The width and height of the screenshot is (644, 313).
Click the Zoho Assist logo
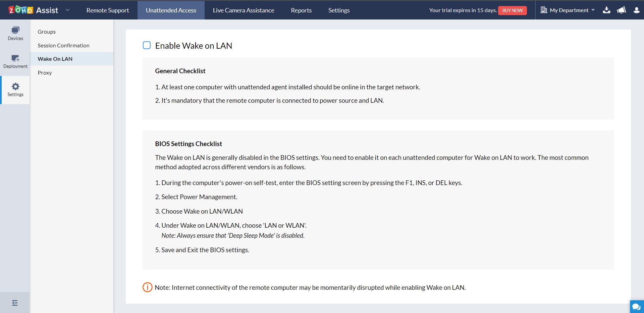33,10
